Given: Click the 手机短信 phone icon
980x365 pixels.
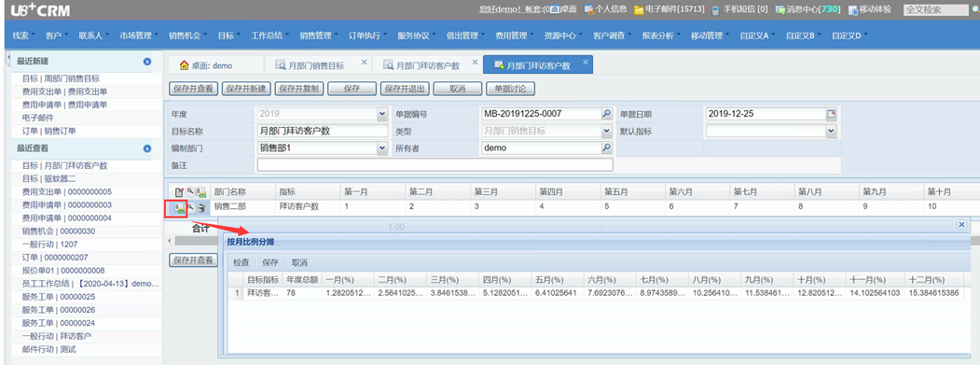Looking at the screenshot, I should coord(715,9).
